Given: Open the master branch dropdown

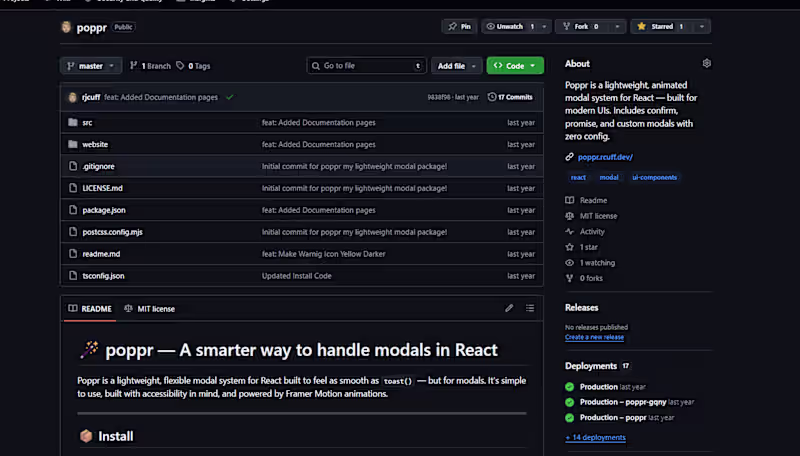Looking at the screenshot, I should point(91,66).
